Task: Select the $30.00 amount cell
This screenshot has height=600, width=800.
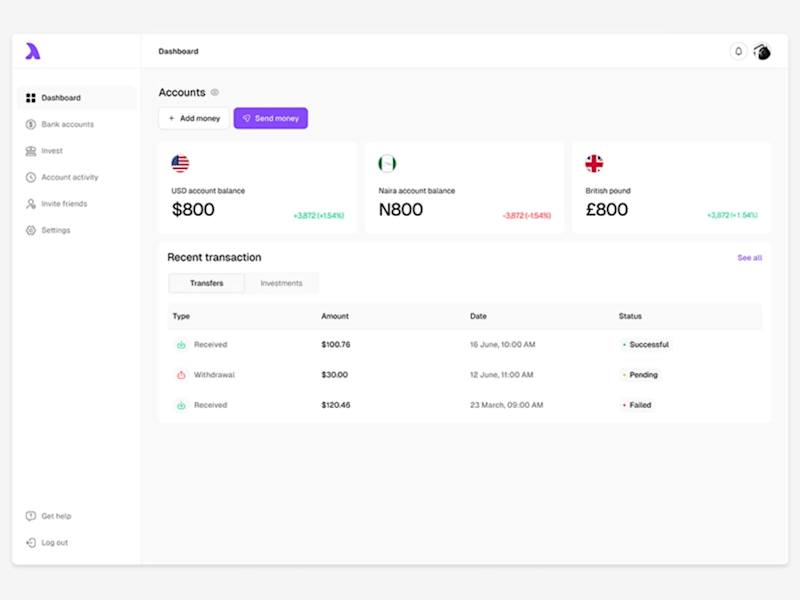Action: [x=334, y=374]
